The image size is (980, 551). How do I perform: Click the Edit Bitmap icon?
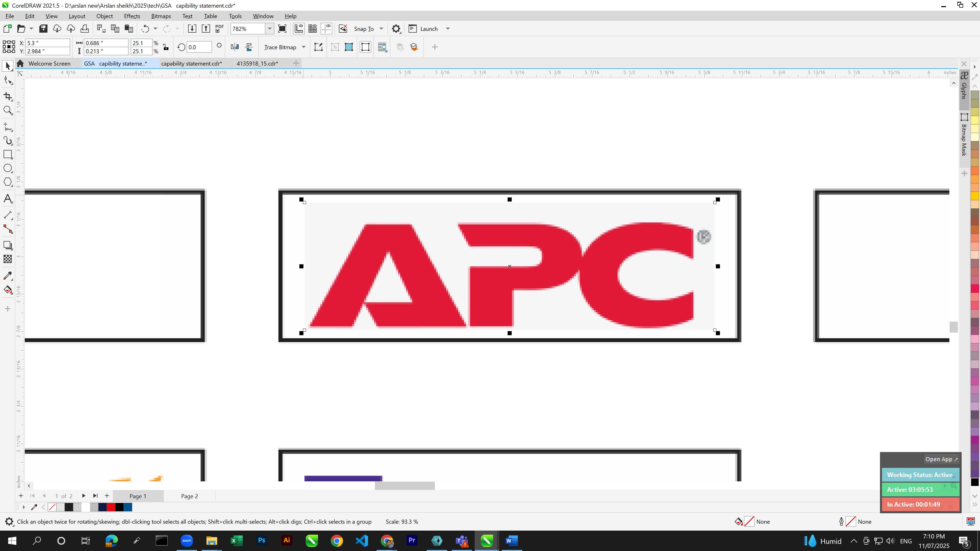pyautogui.click(x=318, y=47)
